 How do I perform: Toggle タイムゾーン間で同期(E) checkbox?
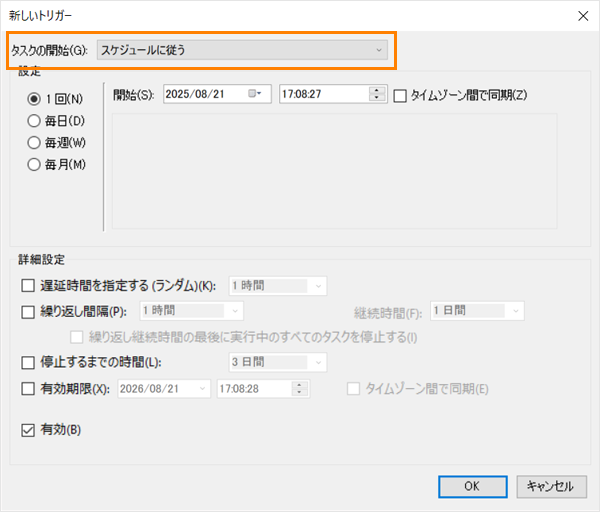point(353,389)
